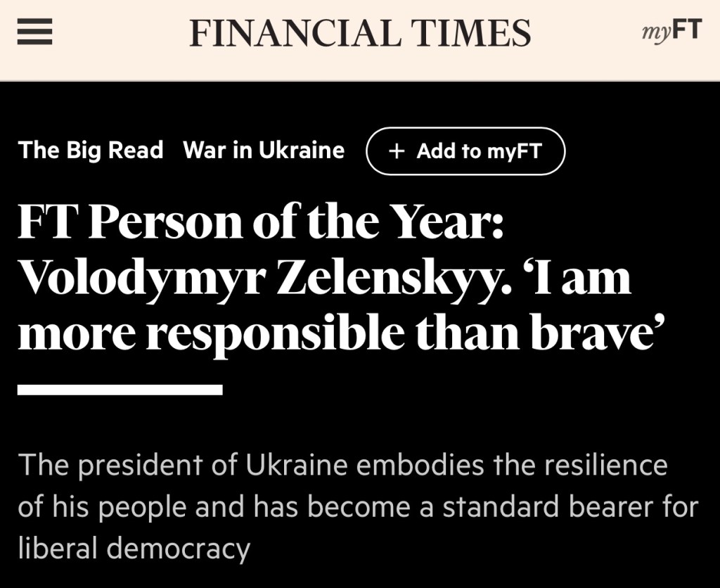Click the words 'liberal democracy' in summary
The width and height of the screenshot is (720, 588).
(134, 548)
